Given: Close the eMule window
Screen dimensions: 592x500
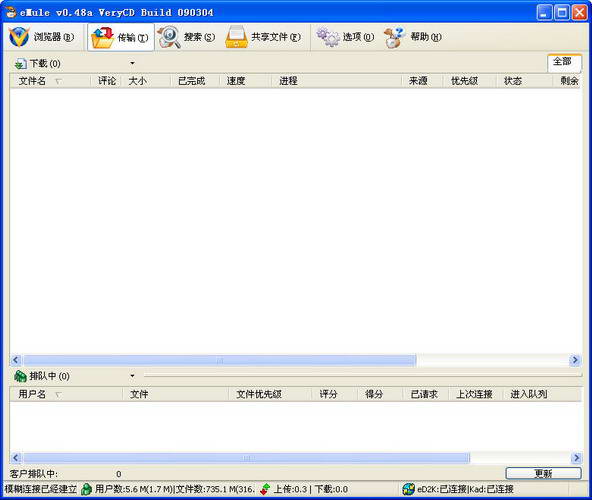Looking at the screenshot, I should (580, 12).
